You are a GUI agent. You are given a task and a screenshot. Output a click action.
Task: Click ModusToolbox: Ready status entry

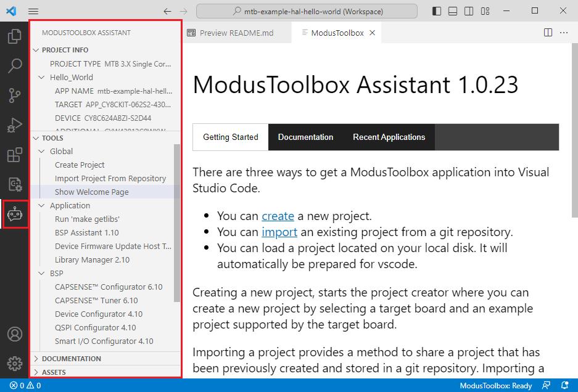(496, 385)
